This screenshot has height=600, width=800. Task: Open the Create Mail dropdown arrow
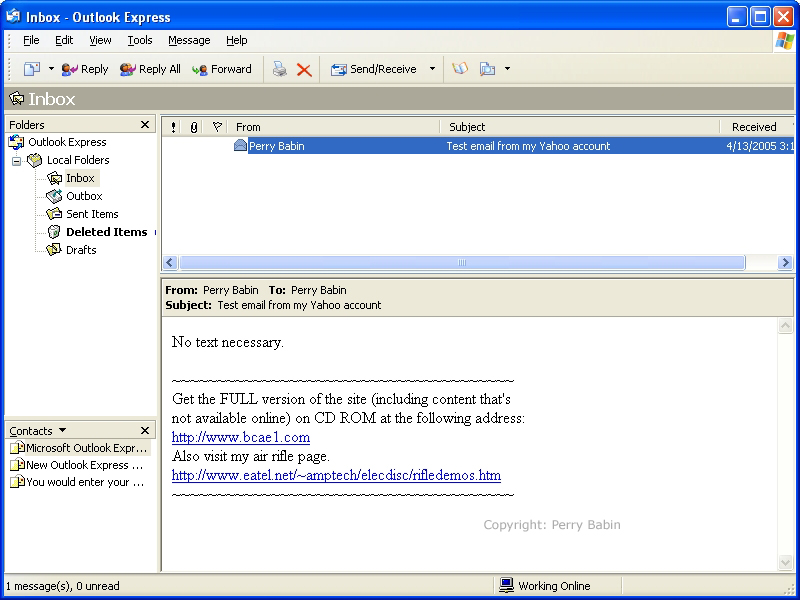tap(51, 69)
